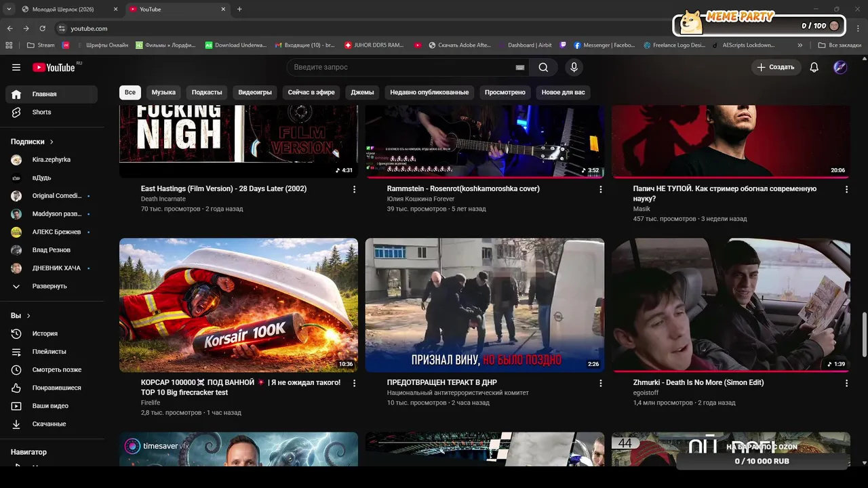
Task: Play the Zhmurki car scene thumbnail
Action: (x=731, y=305)
